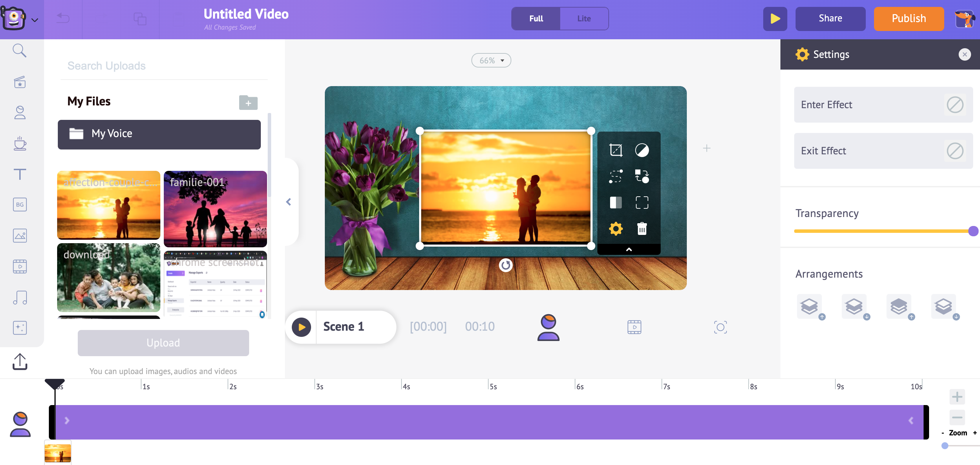
Task: Toggle the Enter Effect none option
Action: (954, 105)
